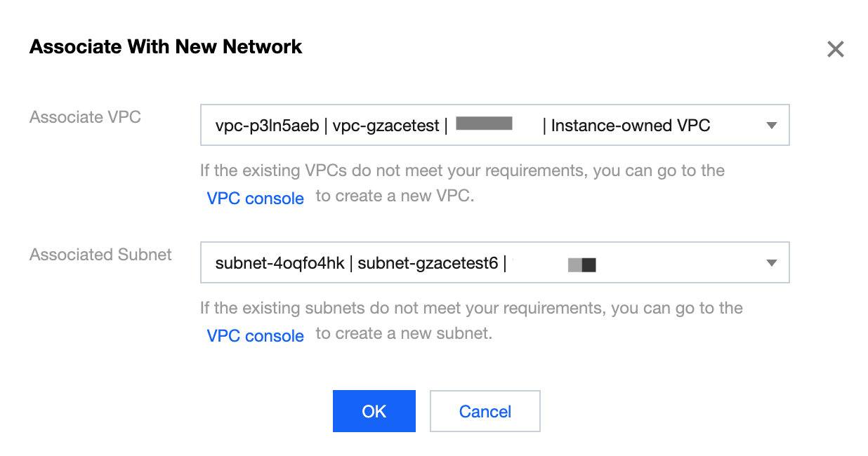Click the Associated Subnet field label
868x456 pixels.
click(x=100, y=255)
